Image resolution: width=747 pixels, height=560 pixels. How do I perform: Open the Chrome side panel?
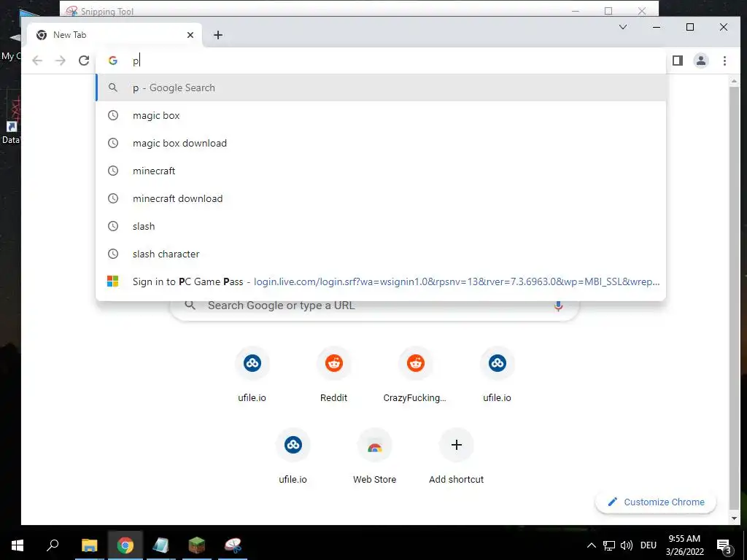[678, 61]
